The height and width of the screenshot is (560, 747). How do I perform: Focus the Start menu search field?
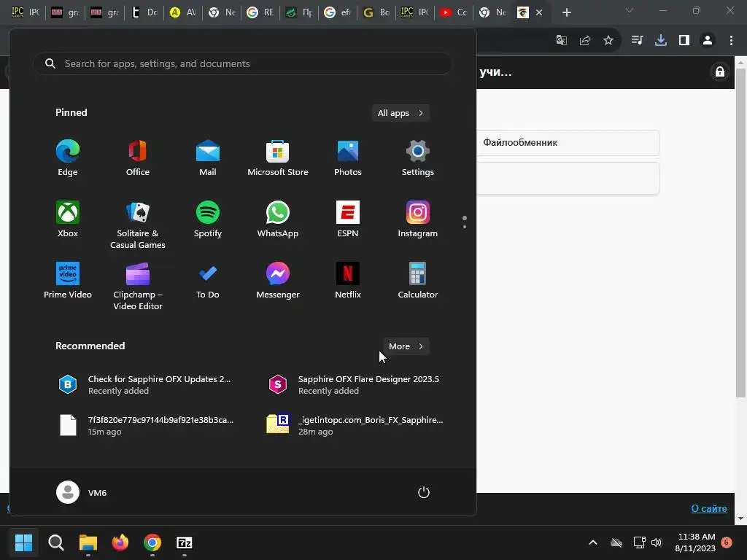click(x=242, y=63)
